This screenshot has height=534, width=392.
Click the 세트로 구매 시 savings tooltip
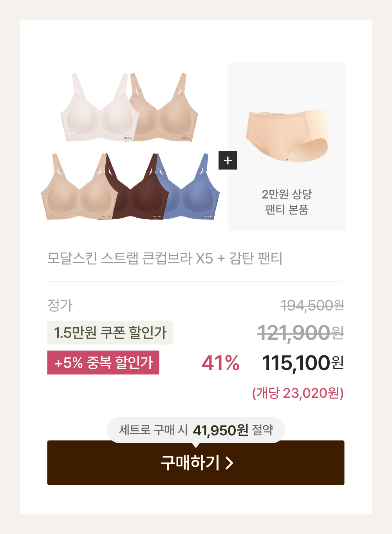pos(196,430)
